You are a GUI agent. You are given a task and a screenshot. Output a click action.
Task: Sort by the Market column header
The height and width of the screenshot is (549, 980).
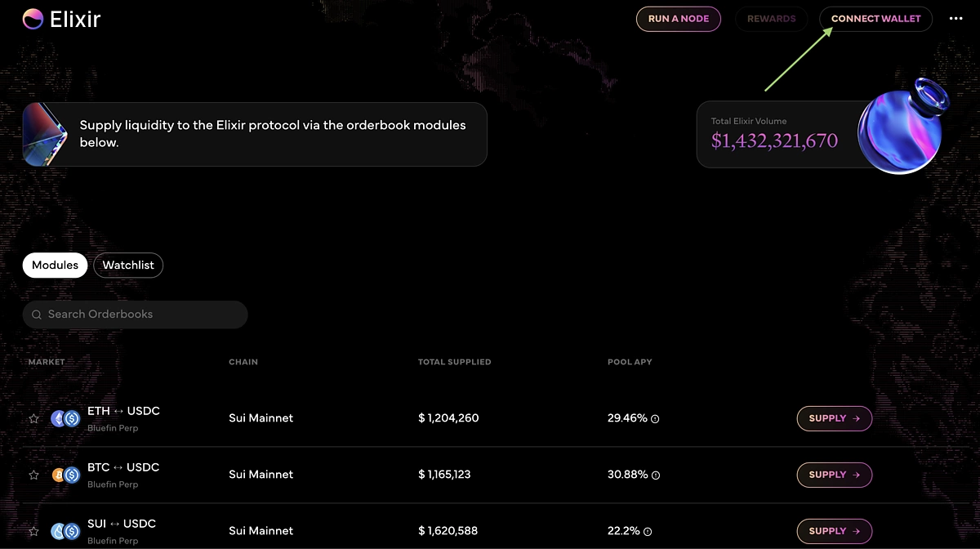(x=47, y=362)
